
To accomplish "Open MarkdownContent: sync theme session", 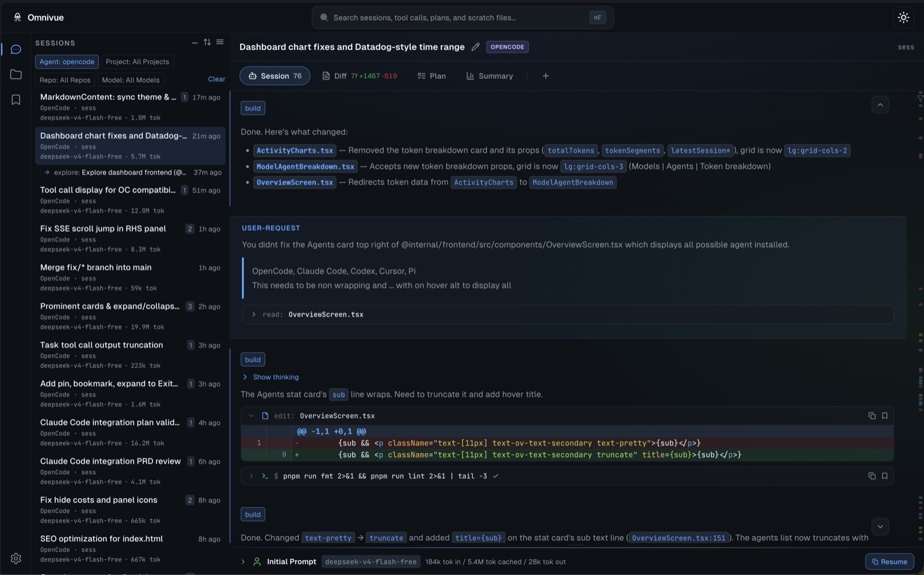I will tap(130, 107).
